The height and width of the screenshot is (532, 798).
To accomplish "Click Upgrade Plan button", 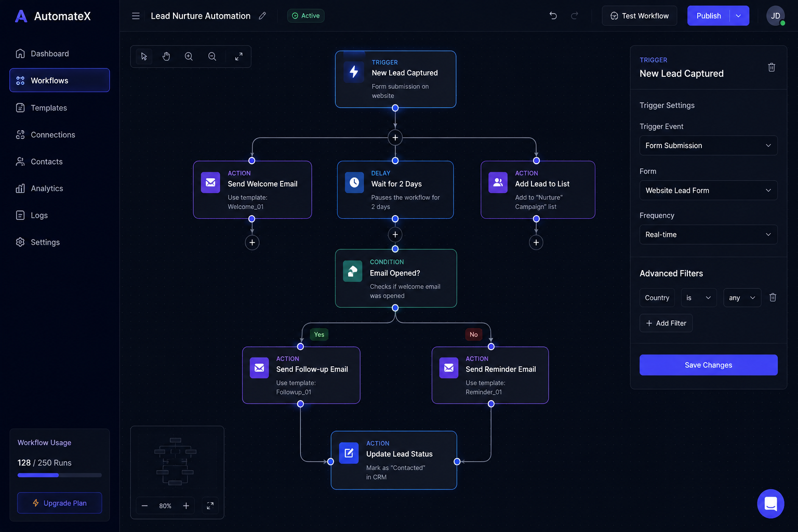I will click(59, 503).
